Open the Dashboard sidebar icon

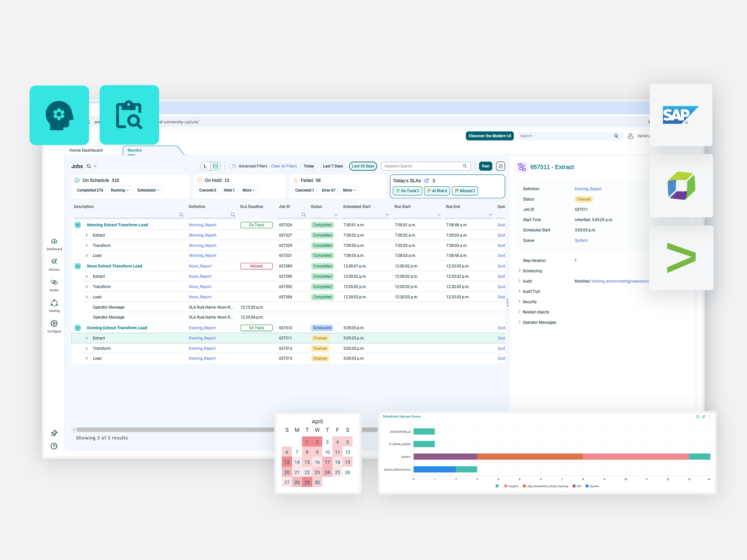click(x=54, y=241)
